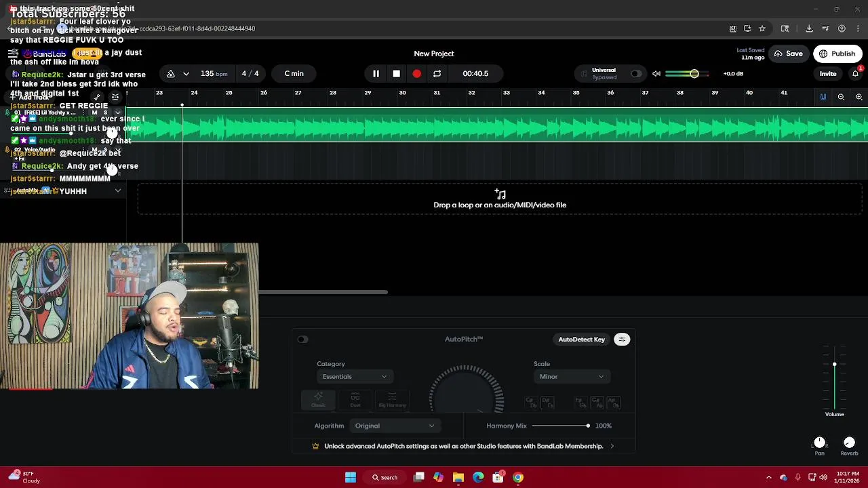Open Windows taskbar Search
Image resolution: width=868 pixels, height=488 pixels.
(384, 477)
